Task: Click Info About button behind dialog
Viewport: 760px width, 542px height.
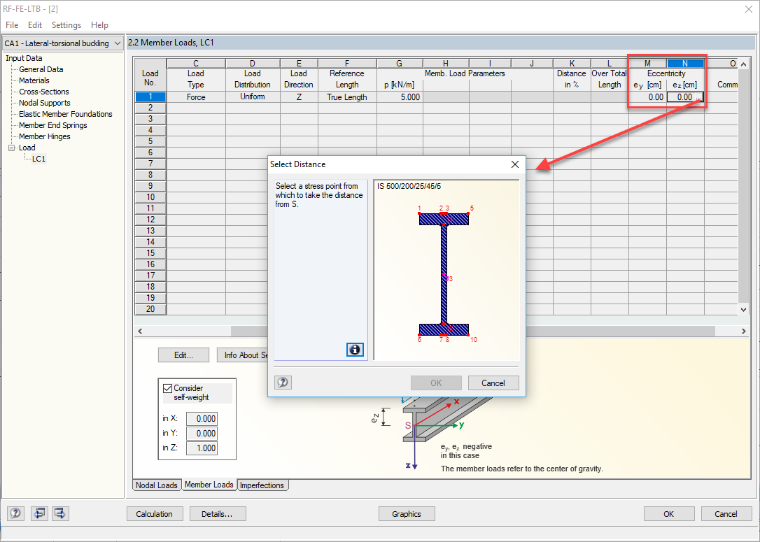Action: point(242,355)
